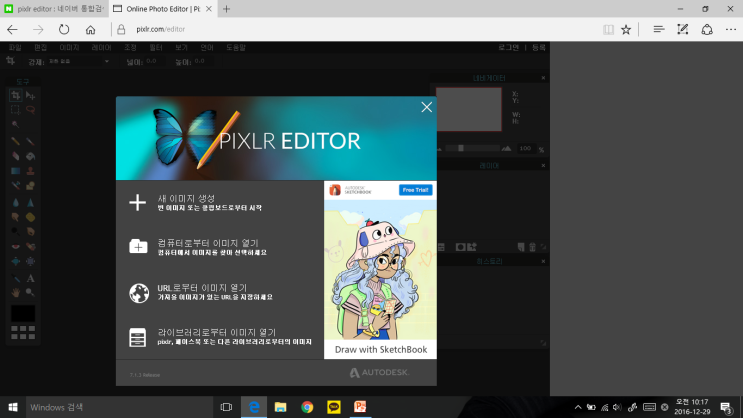Viewport: 743px width, 418px height.
Task: Select the Pencil tool
Action: pyautogui.click(x=15, y=141)
